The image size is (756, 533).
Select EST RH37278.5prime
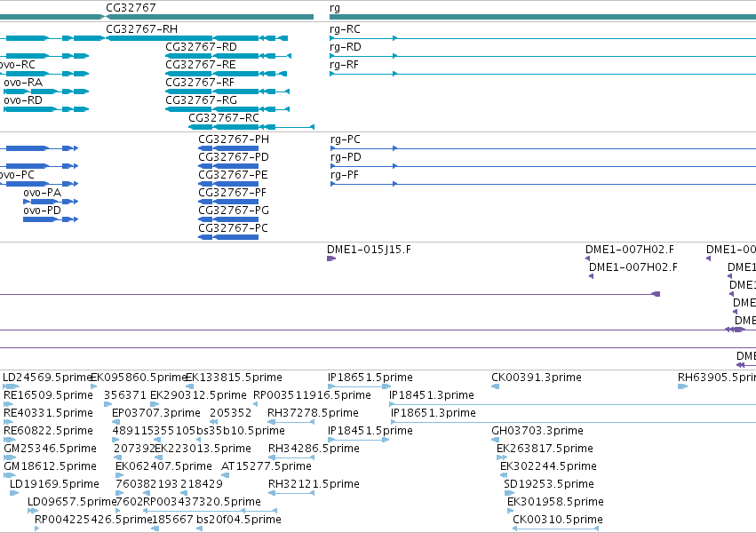(x=291, y=422)
